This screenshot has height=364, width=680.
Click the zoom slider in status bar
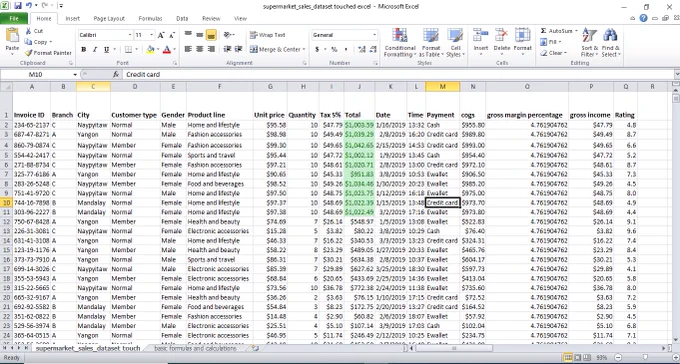click(x=645, y=358)
